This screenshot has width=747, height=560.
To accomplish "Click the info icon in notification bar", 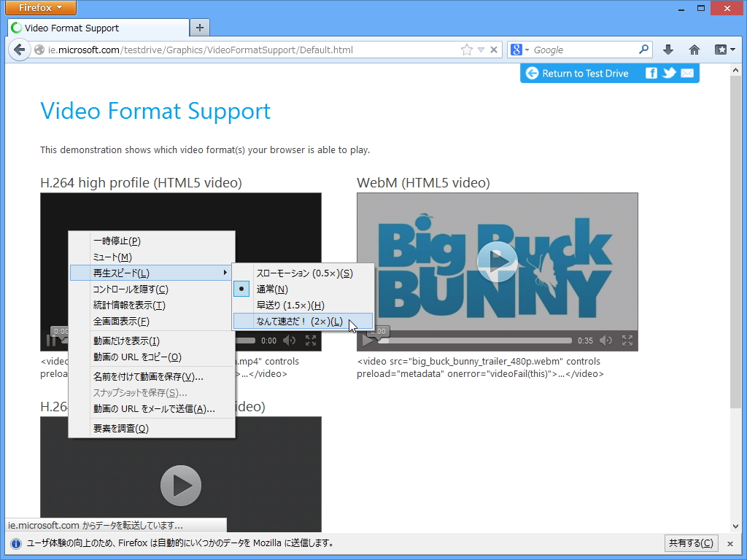I will [16, 543].
